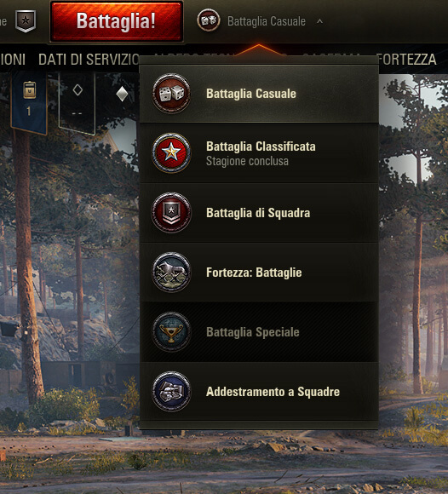Select the dice icon for Battaglia Casuale
Viewport: 448px width, 494px height.
click(171, 94)
